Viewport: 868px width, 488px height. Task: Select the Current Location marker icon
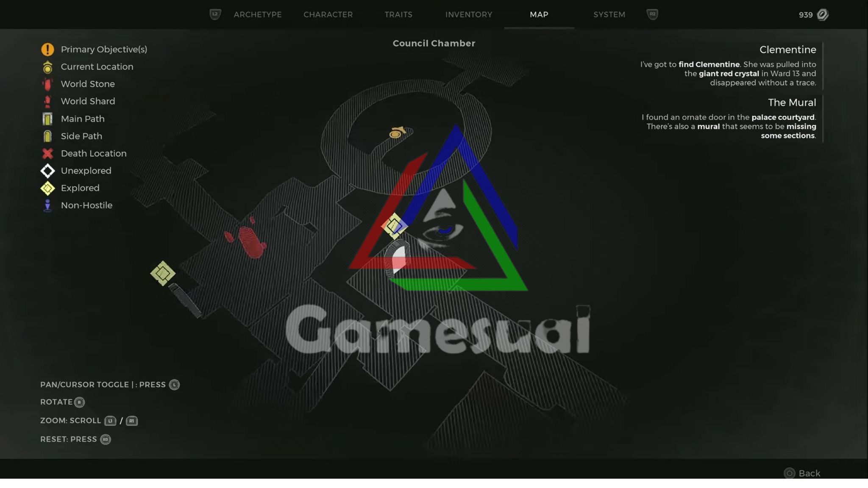[x=47, y=67]
